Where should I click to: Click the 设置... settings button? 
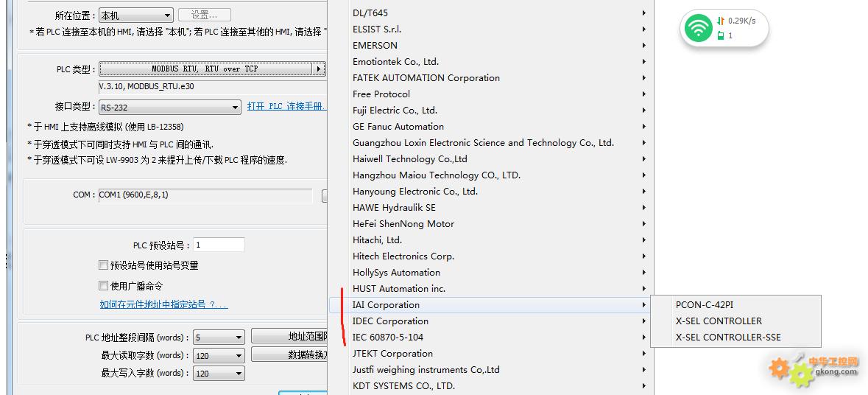coord(204,15)
